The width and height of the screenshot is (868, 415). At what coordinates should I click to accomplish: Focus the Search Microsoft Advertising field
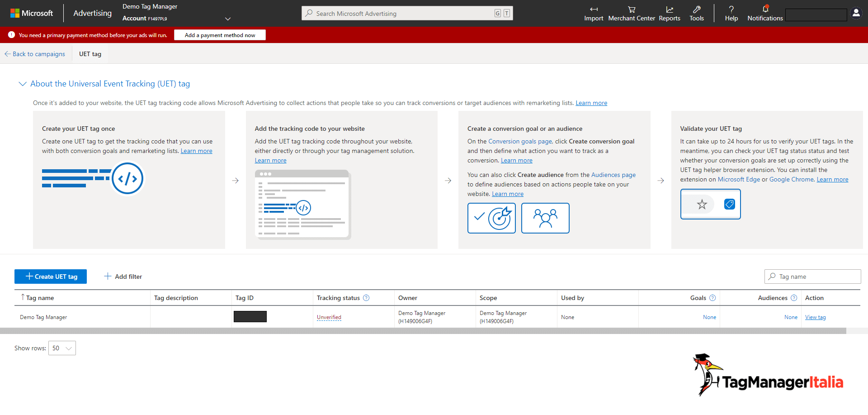(407, 13)
